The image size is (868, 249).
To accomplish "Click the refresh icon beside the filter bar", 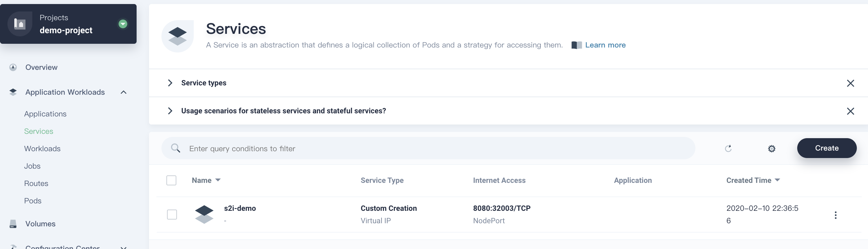I will click(x=728, y=148).
